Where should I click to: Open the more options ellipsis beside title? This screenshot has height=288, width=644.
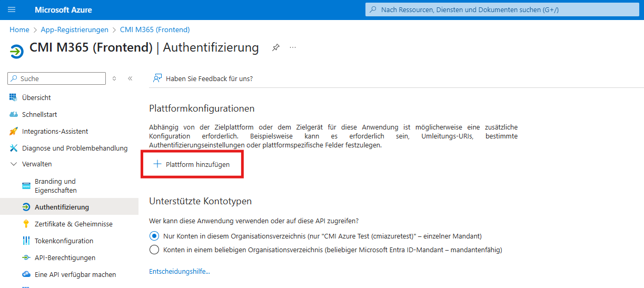click(293, 47)
